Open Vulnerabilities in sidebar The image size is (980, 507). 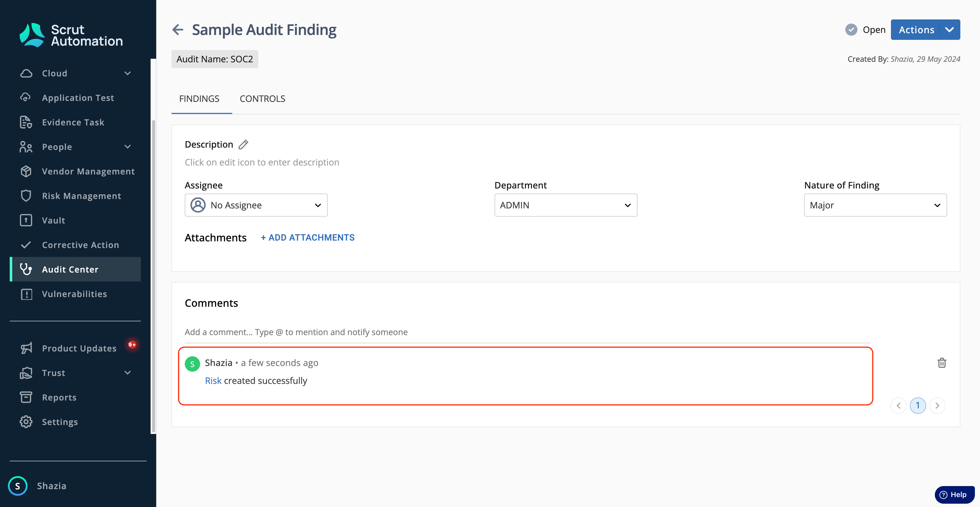click(x=75, y=294)
